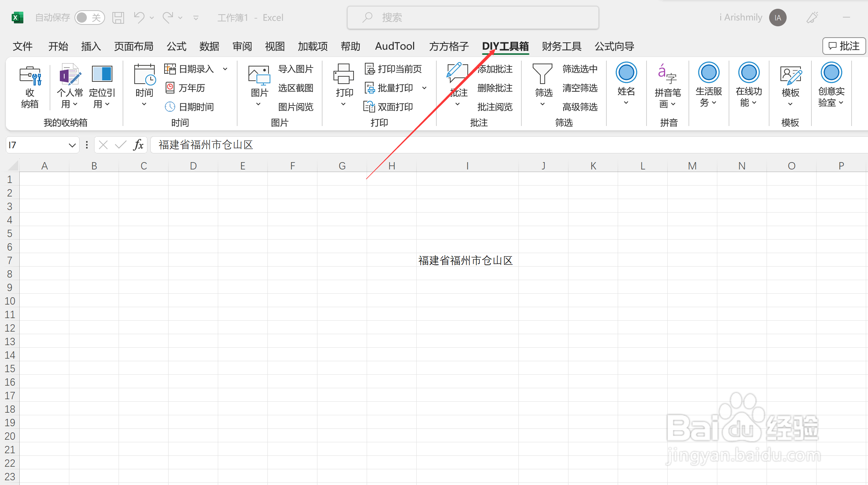Open the 收纳箱 toolbox icon
The width and height of the screenshot is (868, 485).
point(30,76)
